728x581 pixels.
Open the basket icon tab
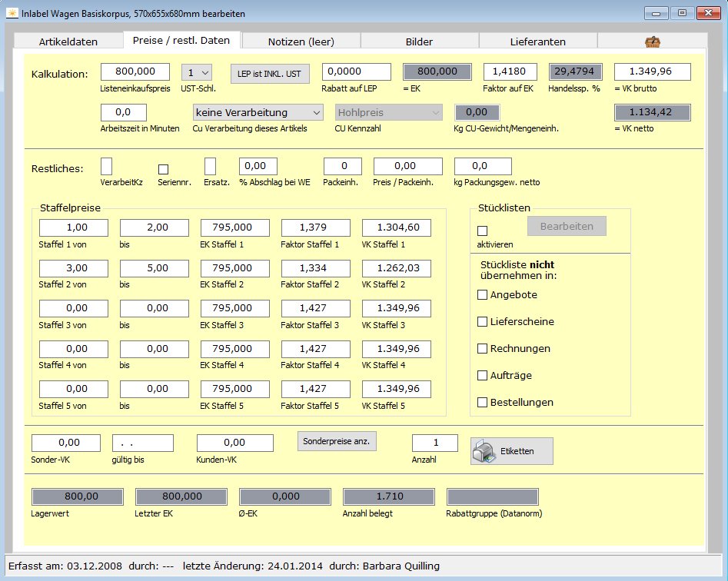[653, 42]
